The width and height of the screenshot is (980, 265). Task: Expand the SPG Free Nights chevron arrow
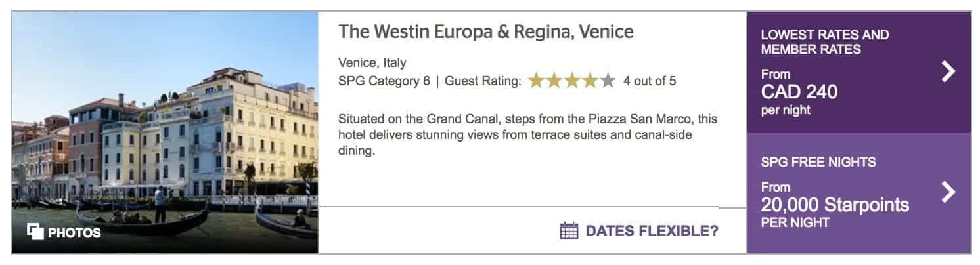tap(948, 192)
